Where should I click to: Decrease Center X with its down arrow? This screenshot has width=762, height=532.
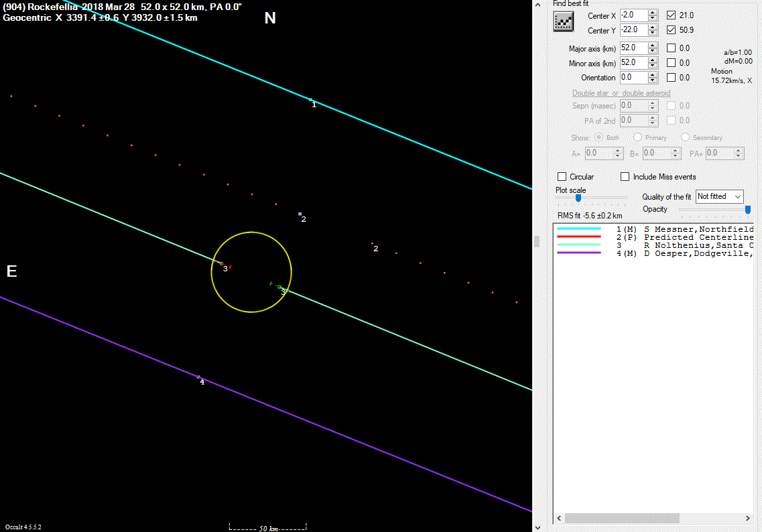pyautogui.click(x=653, y=19)
